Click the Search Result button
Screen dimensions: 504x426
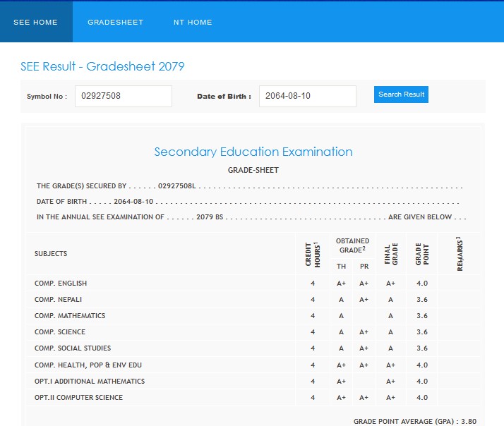[x=401, y=95]
